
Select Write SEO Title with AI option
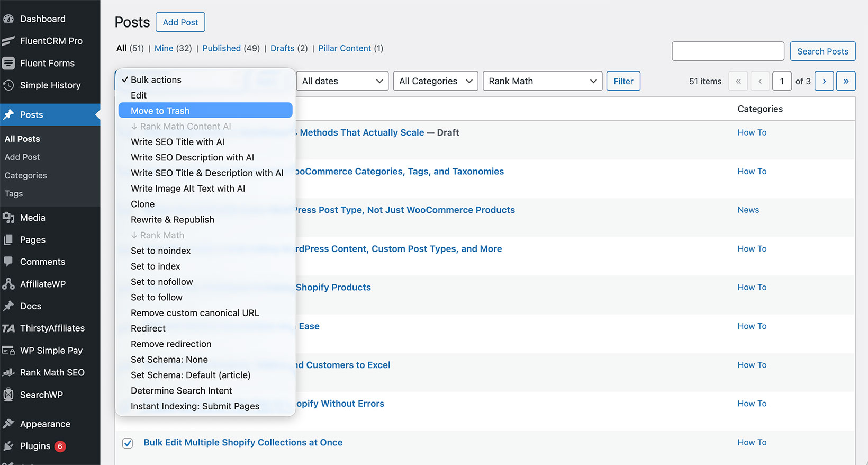(205, 142)
